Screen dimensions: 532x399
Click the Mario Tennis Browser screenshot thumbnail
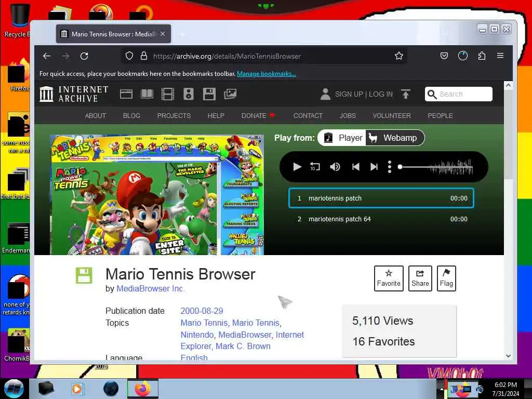[157, 195]
